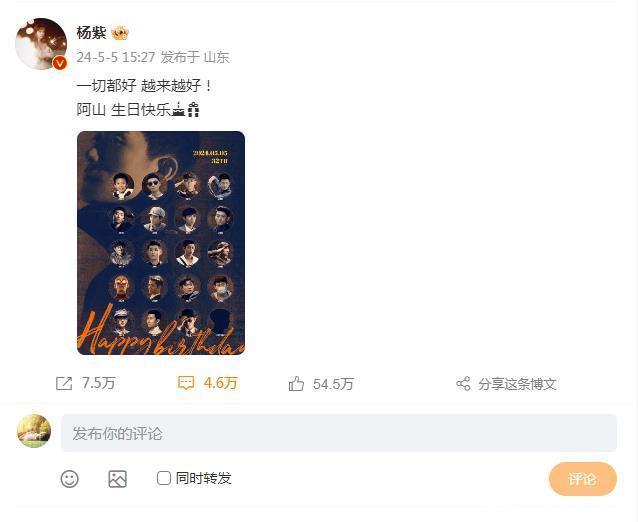Click the post timestamp 24-5-5 15:27
638x522 pixels.
point(116,57)
